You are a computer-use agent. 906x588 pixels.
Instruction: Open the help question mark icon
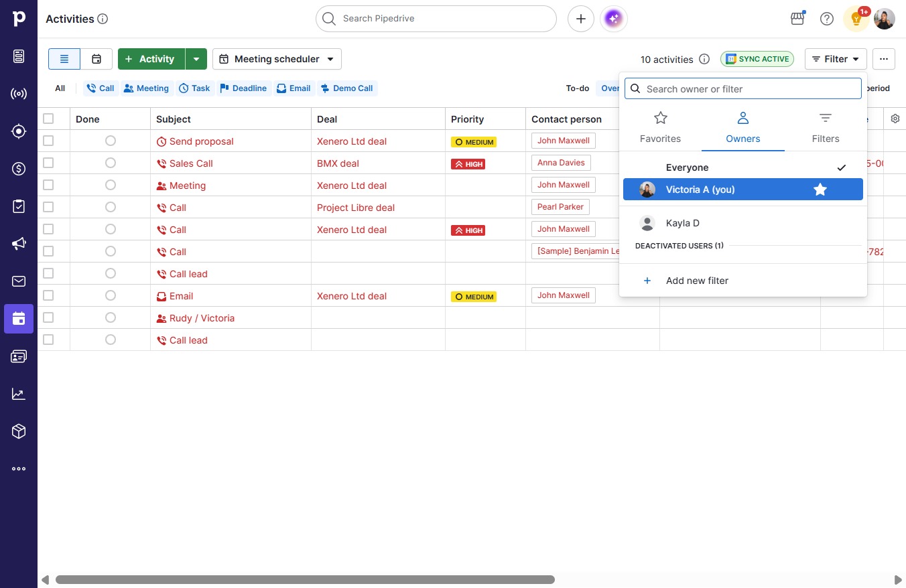(827, 19)
